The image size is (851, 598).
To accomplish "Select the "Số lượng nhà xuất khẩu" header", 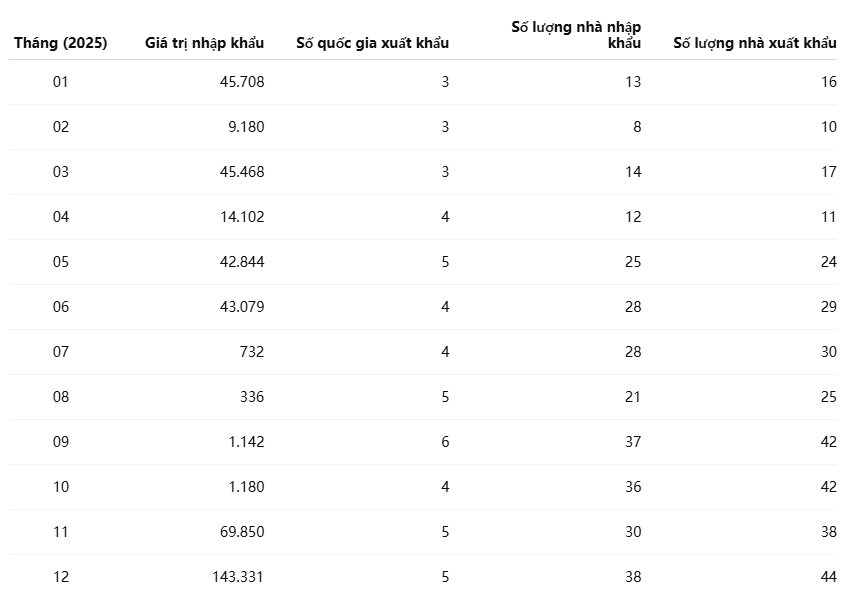I will 754,43.
